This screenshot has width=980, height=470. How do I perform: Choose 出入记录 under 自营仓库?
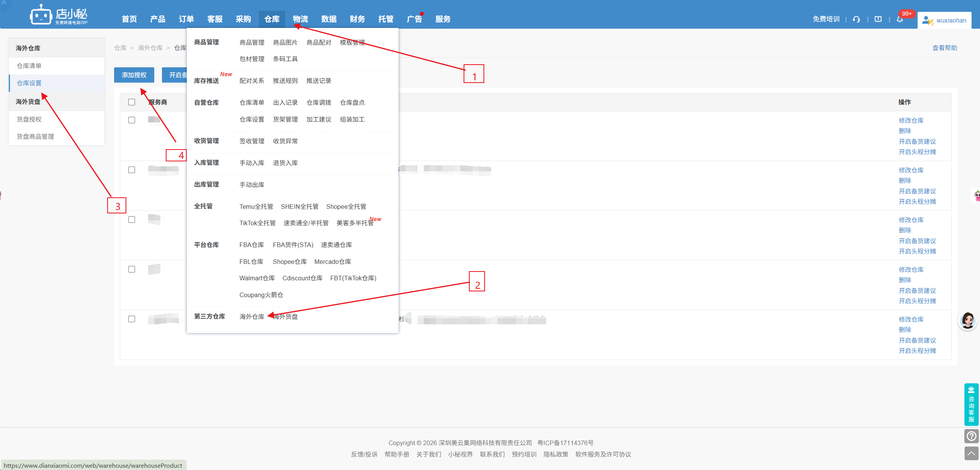click(x=285, y=102)
